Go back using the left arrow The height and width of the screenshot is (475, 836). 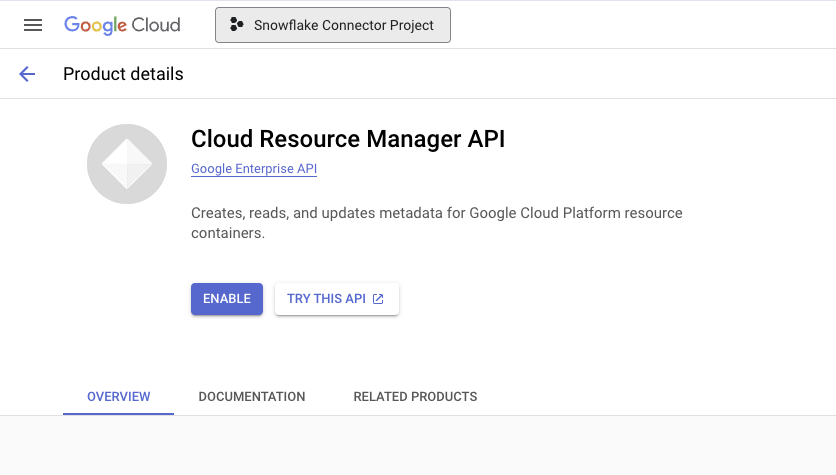coord(27,74)
